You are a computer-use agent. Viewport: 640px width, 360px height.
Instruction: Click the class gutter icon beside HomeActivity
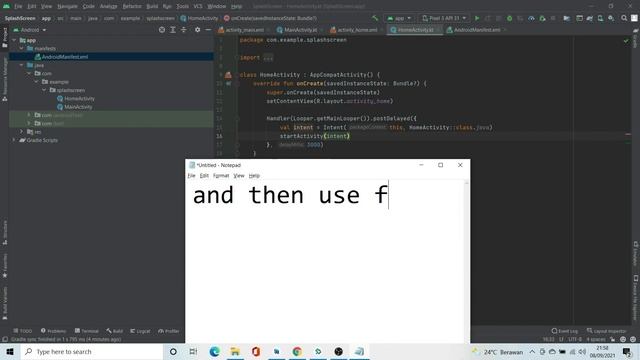click(x=228, y=75)
